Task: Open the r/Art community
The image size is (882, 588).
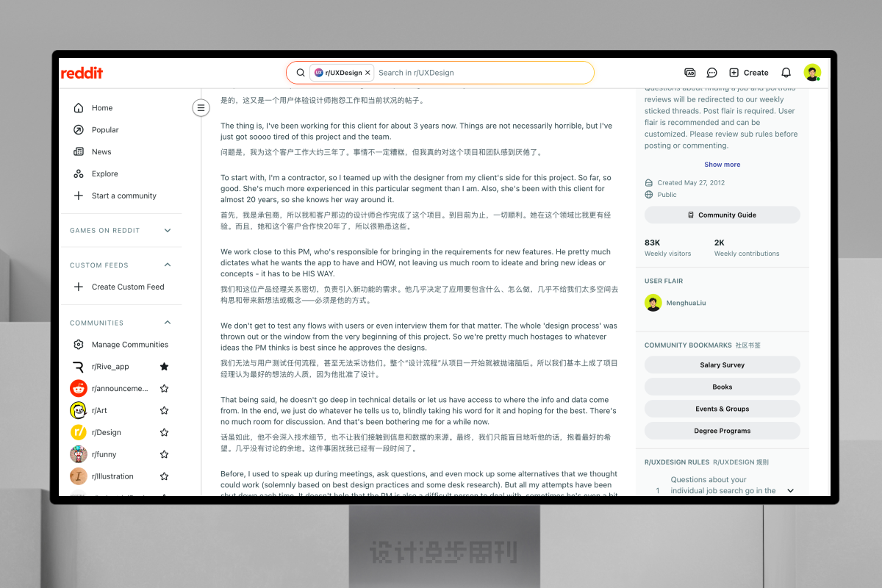Action: (99, 411)
